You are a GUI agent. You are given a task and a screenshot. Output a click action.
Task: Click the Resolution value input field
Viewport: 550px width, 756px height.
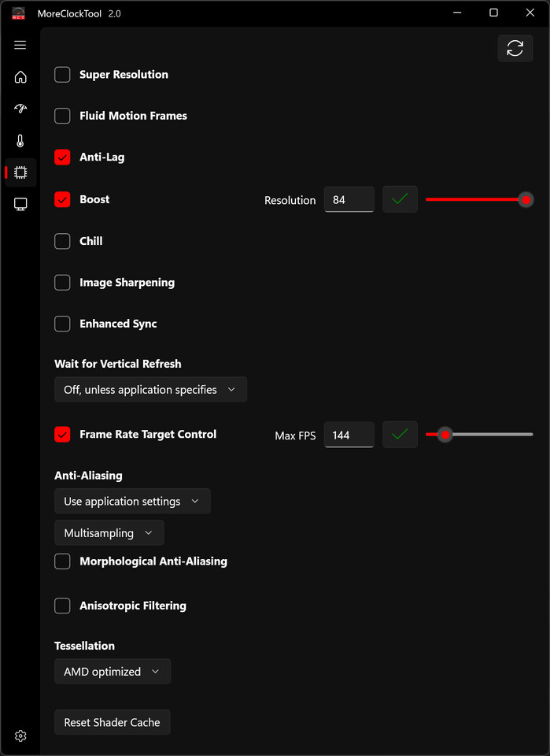click(349, 199)
